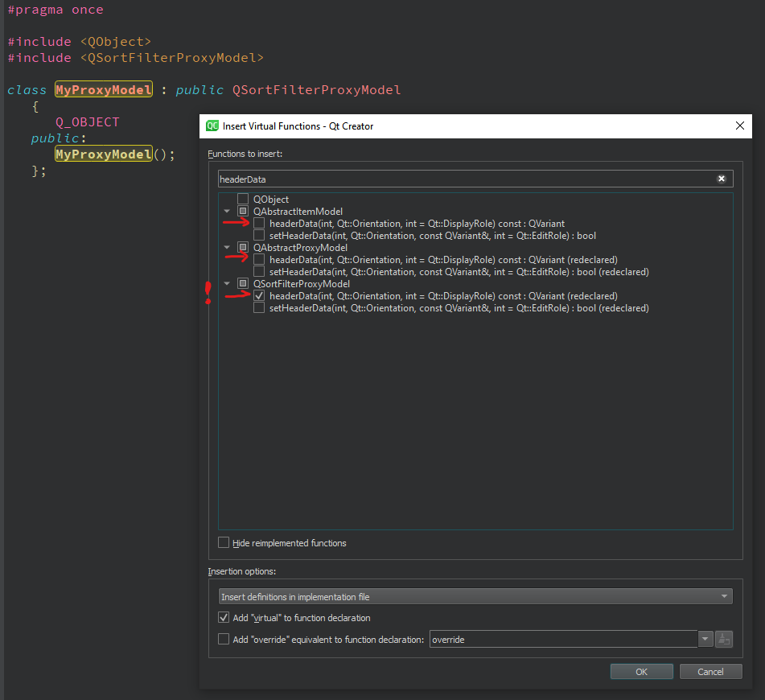Click the #include <QSortFilterProxyModel> line

click(x=135, y=58)
